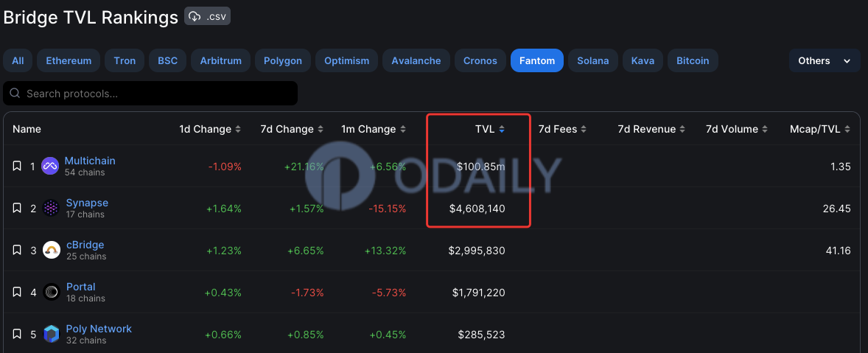Click Poly Network's +0.85% 7d change
The width and height of the screenshot is (868, 353).
(306, 335)
